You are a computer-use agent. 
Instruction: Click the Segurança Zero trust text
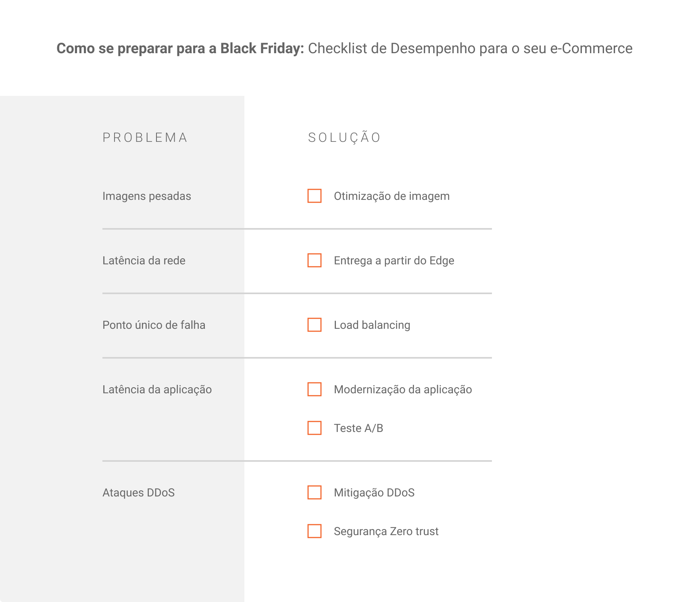click(x=386, y=531)
